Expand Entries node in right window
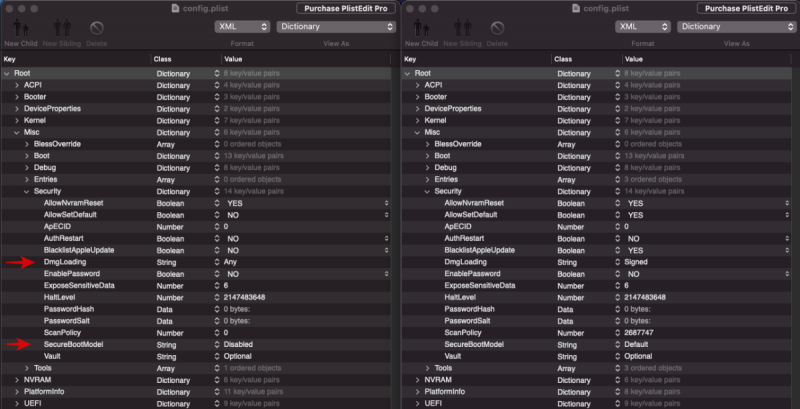Viewport: 800px width, 409px height. [x=427, y=180]
